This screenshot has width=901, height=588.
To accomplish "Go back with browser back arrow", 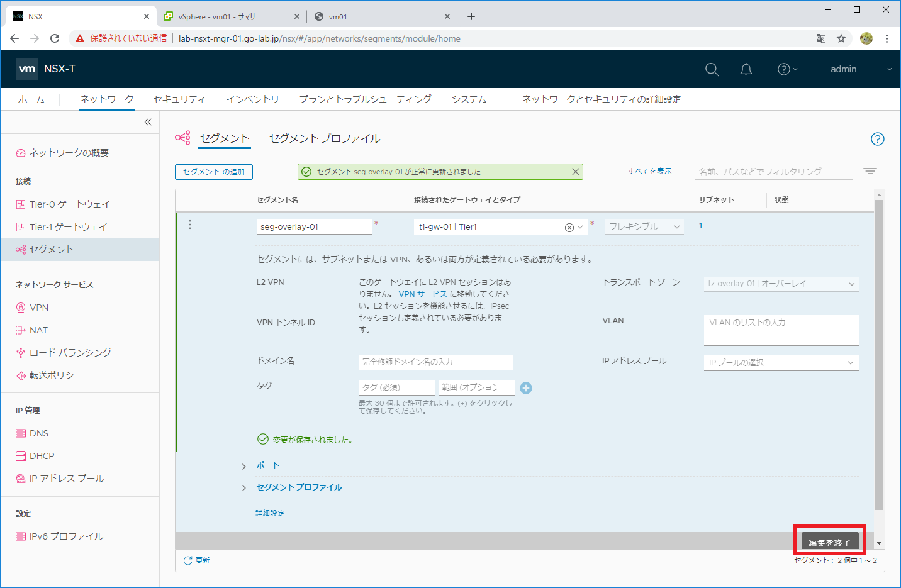I will [14, 38].
